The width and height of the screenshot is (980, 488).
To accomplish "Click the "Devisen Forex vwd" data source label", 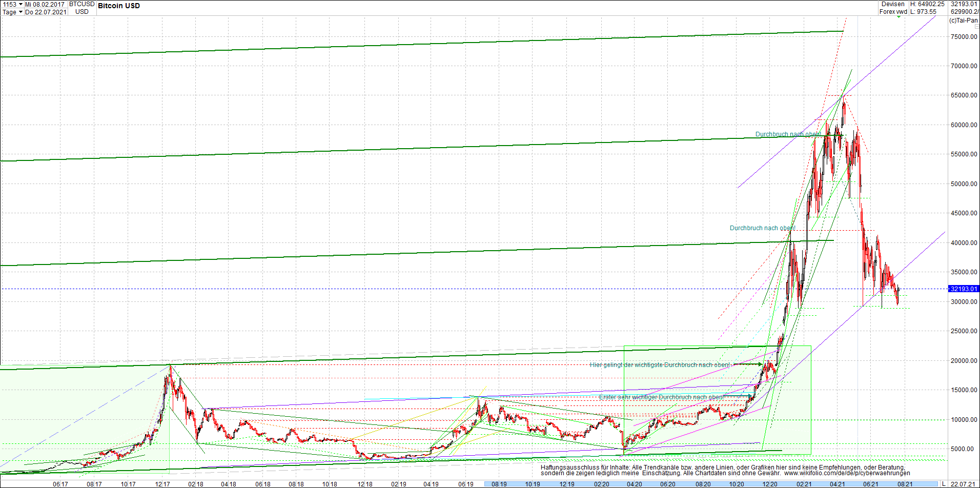I will (892, 8).
